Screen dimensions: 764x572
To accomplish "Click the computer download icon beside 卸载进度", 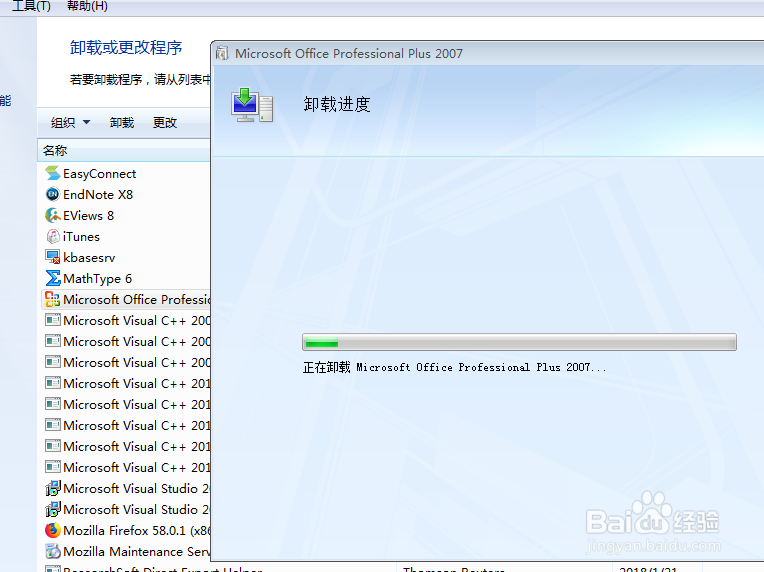I will pos(252,105).
